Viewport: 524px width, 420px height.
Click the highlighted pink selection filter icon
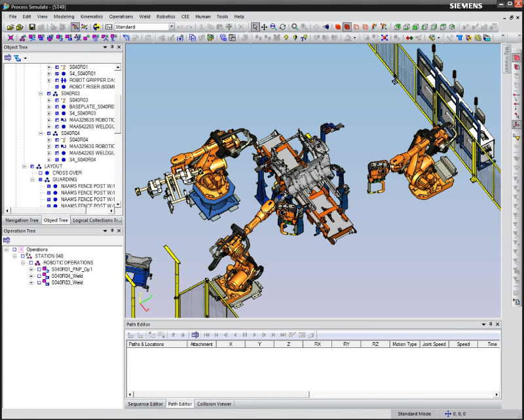coord(517,58)
